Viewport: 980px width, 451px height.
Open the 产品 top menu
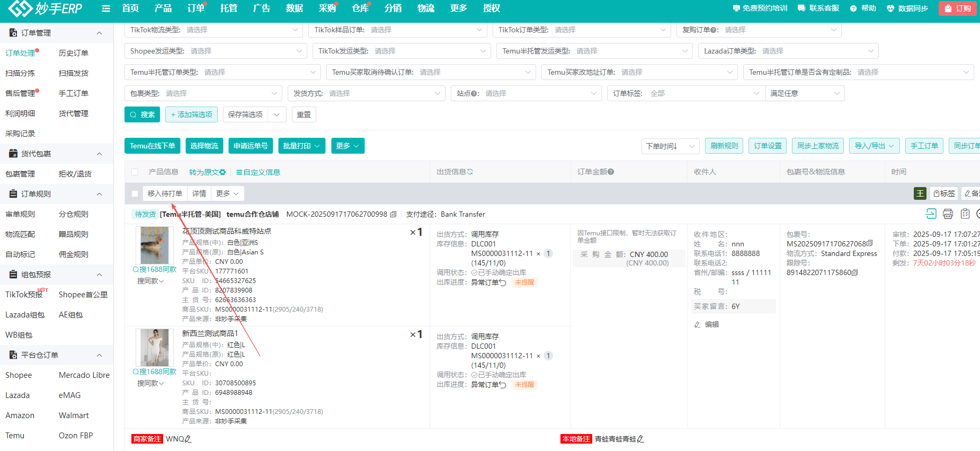click(x=163, y=8)
